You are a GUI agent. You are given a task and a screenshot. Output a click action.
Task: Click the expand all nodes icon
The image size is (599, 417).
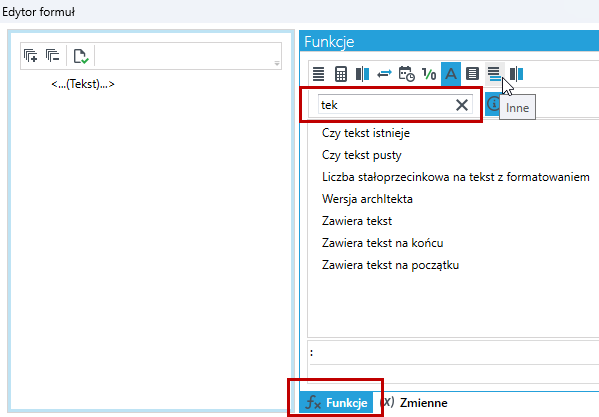[x=31, y=56]
